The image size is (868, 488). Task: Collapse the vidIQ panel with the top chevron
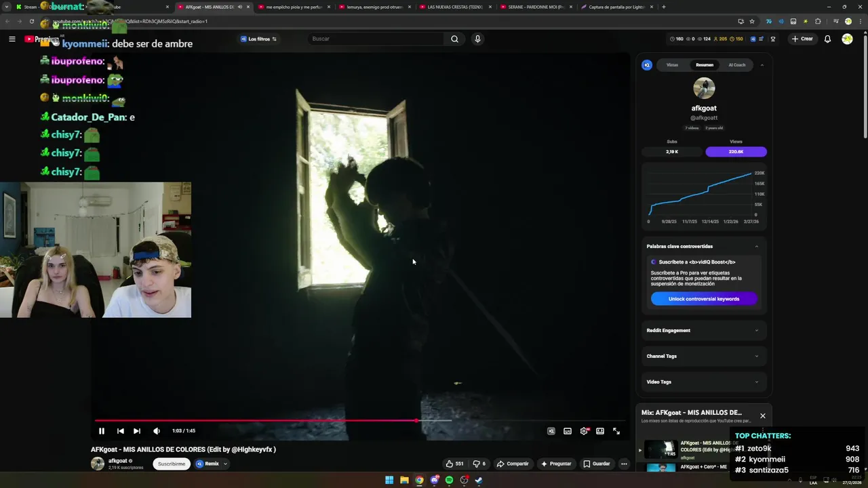click(x=762, y=65)
